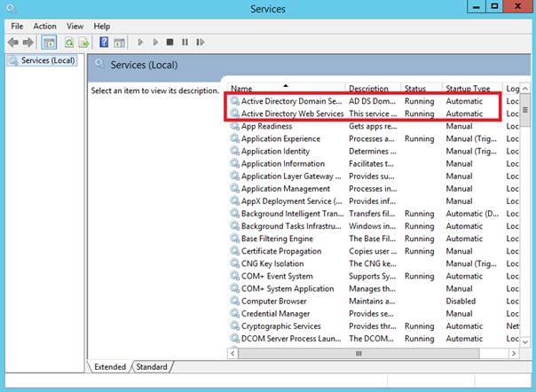Image resolution: width=536 pixels, height=392 pixels.
Task: Click 'AD DS Dom...' description cell
Action: 372,101
